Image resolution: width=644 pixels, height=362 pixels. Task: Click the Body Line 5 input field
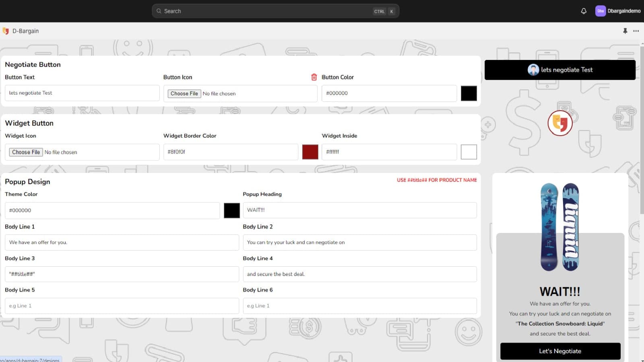[122, 306]
